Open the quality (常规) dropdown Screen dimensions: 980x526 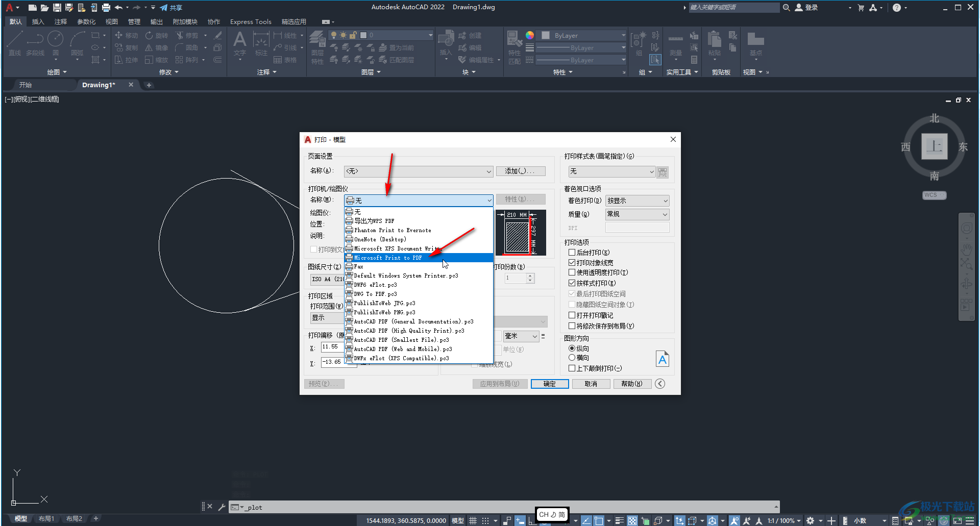click(638, 214)
